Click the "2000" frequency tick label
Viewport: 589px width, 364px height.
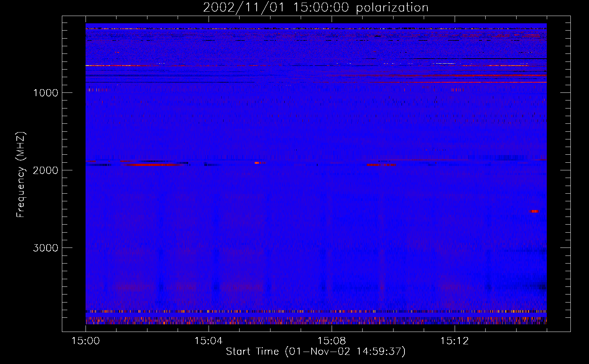[x=46, y=170]
